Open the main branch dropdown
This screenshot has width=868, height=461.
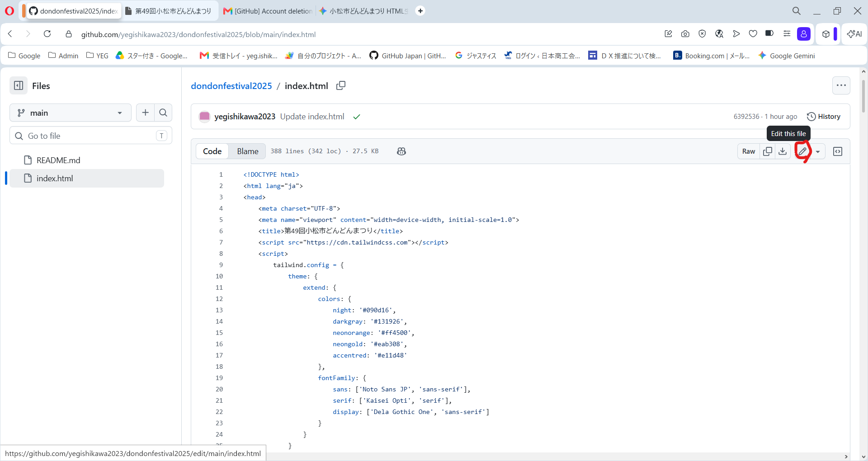(x=71, y=113)
